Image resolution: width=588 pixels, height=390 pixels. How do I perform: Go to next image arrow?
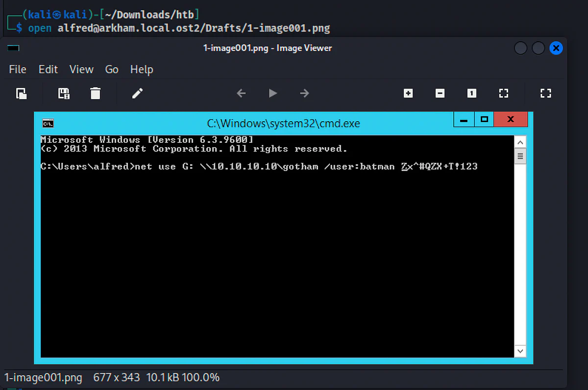[304, 93]
